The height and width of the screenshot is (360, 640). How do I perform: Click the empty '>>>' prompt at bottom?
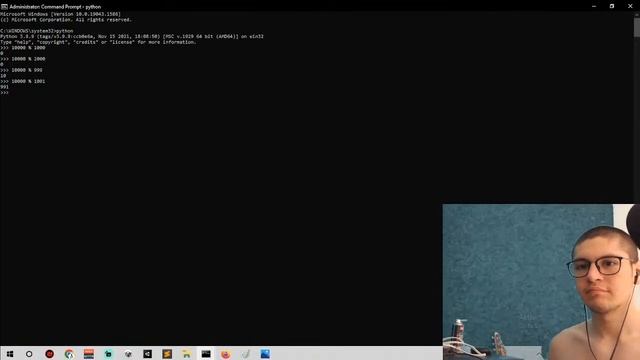point(4,93)
